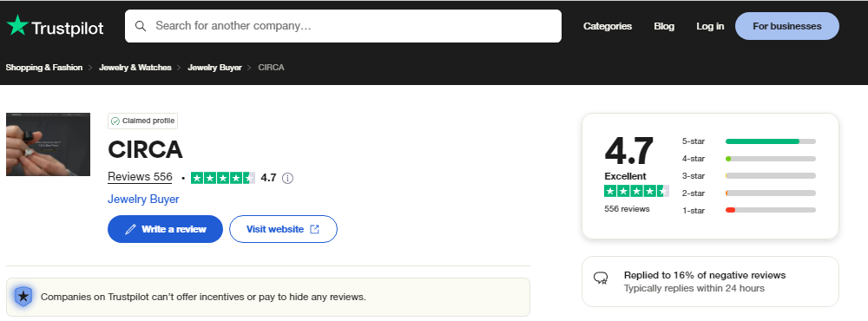
Task: Open the Blog page
Action: point(664,26)
